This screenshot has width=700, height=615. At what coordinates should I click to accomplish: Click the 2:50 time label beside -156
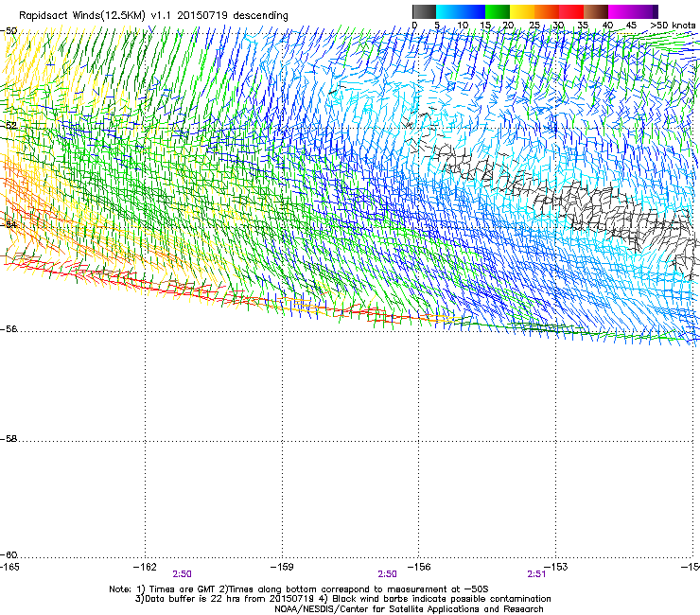[387, 574]
